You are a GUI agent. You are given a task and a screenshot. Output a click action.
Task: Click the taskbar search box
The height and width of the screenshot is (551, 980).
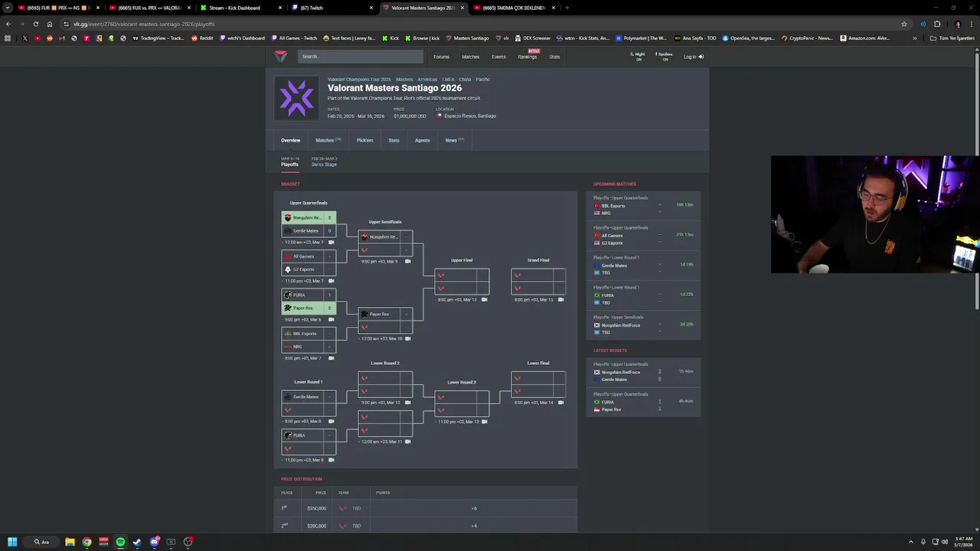(42, 542)
